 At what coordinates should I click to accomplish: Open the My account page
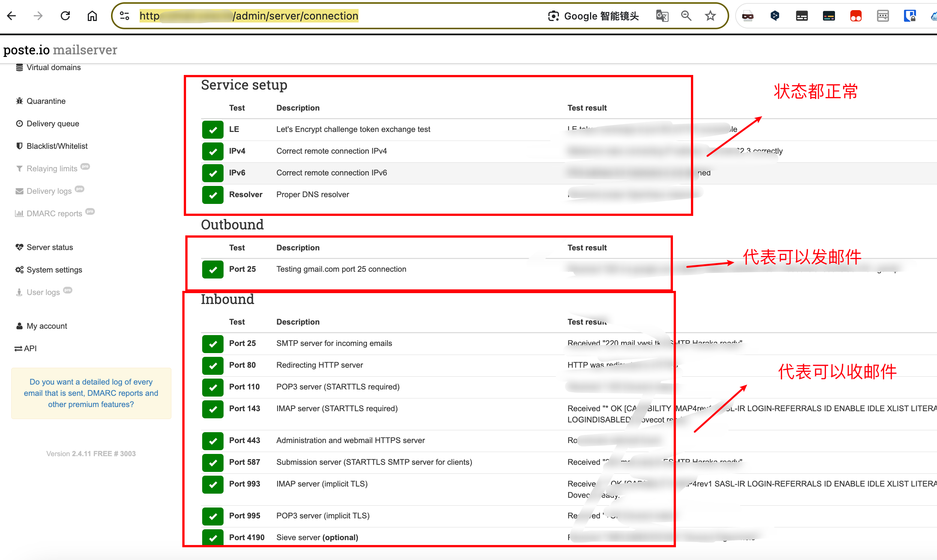[x=47, y=326]
